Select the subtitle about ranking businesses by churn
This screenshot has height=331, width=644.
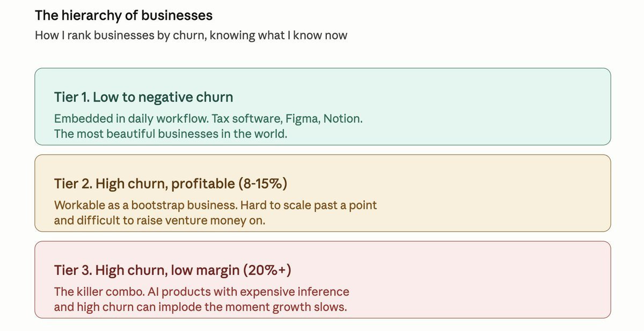click(x=191, y=36)
